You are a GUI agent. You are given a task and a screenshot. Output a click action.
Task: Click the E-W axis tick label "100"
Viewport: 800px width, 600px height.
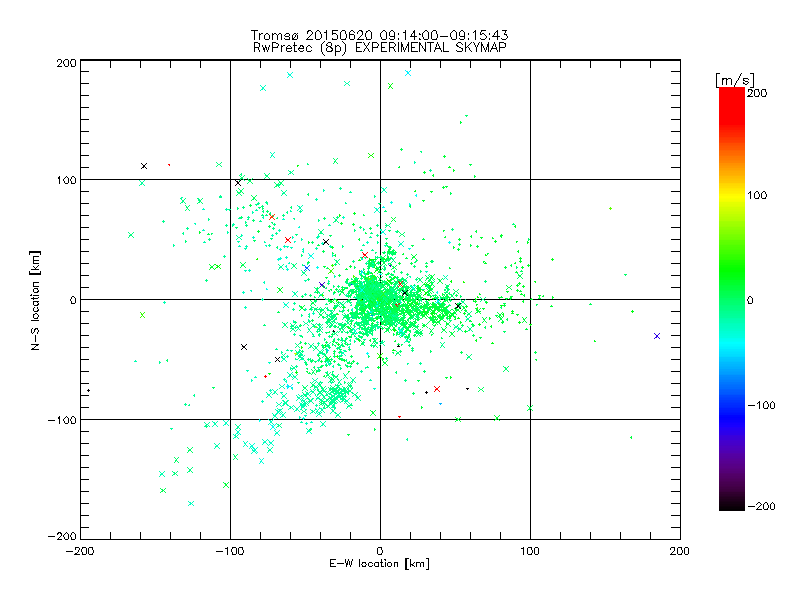(530, 551)
